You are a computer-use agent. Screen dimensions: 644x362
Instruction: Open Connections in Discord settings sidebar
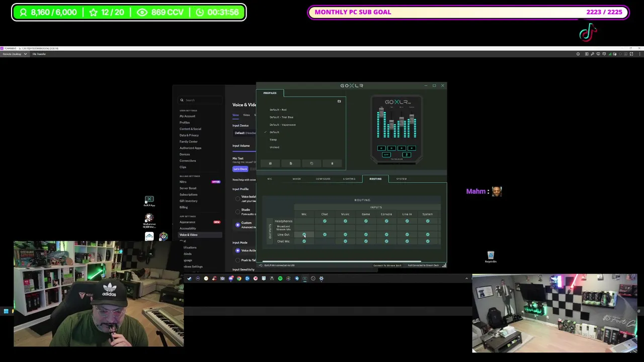(188, 161)
